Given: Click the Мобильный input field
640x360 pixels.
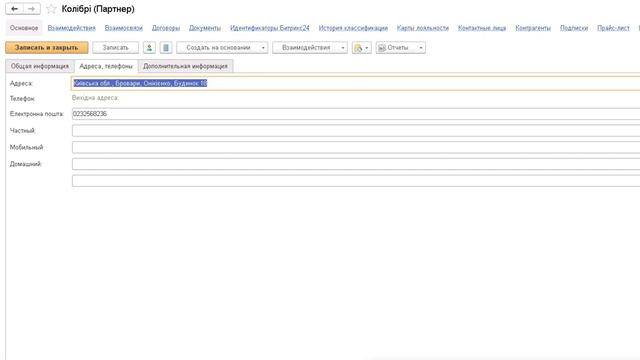Looking at the screenshot, I should click(x=356, y=147).
